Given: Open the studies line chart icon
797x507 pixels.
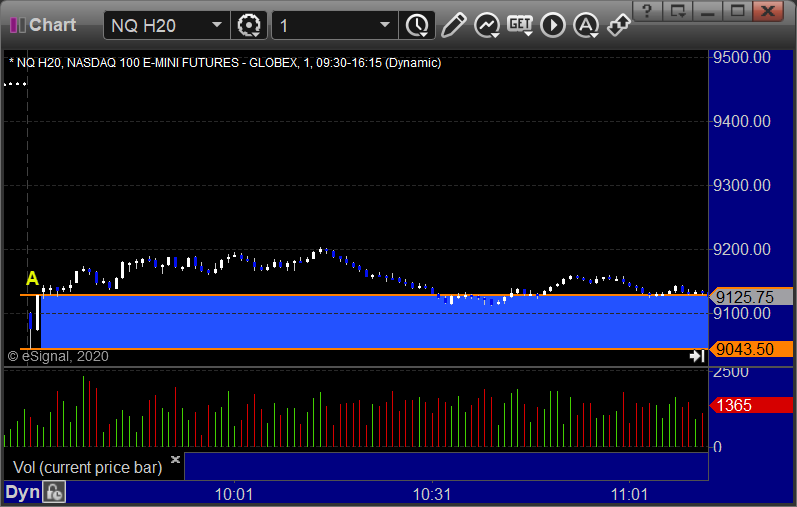Looking at the screenshot, I should coord(487,25).
